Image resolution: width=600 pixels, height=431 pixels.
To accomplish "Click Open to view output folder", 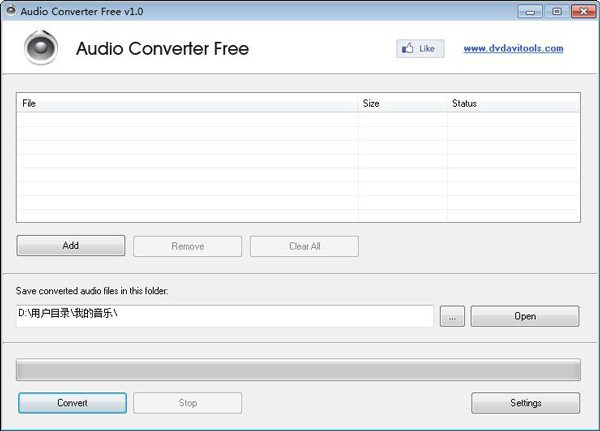I will point(525,316).
